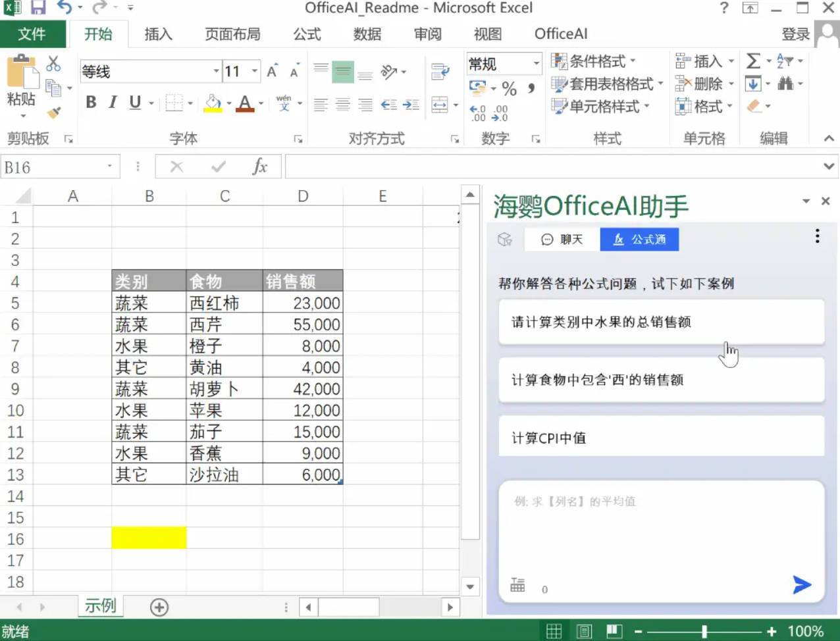This screenshot has width=840, height=641.
Task: Open the AutoSum function icon
Action: point(752,61)
